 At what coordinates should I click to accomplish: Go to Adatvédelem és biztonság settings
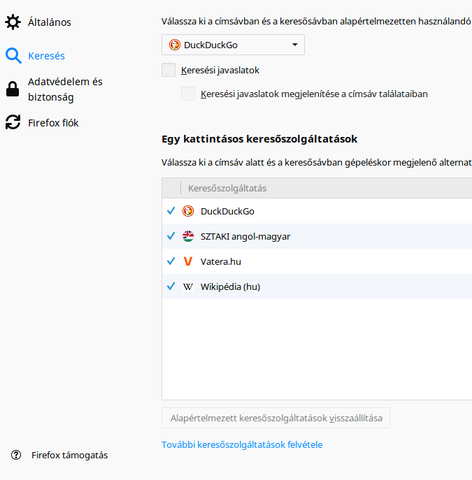pos(65,89)
